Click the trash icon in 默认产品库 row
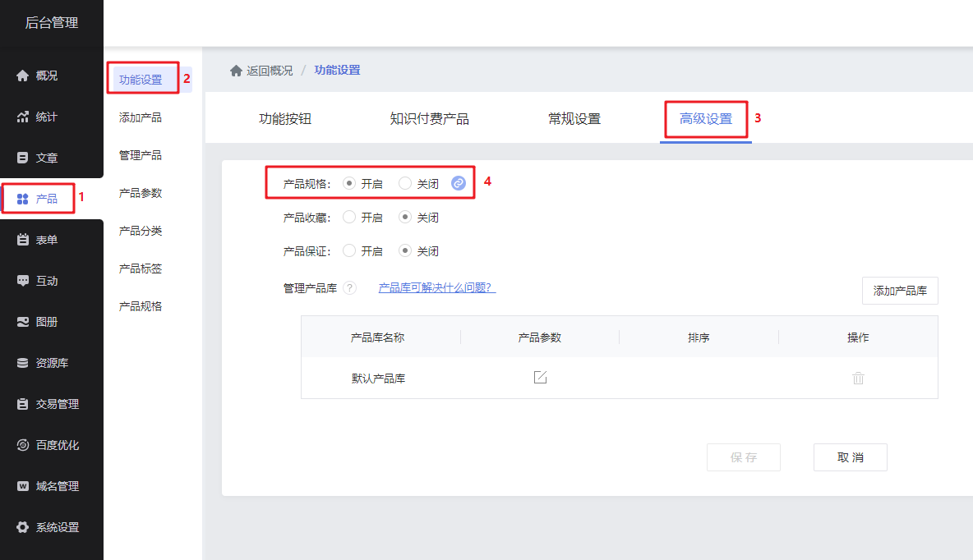The height and width of the screenshot is (560, 973). point(858,378)
